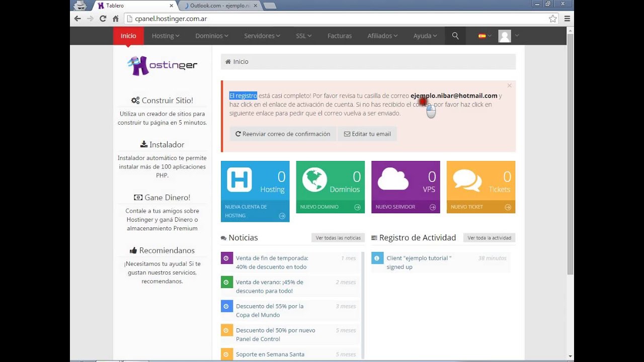
Task: Open Recomiendanos sidebar link
Action: [x=162, y=250]
